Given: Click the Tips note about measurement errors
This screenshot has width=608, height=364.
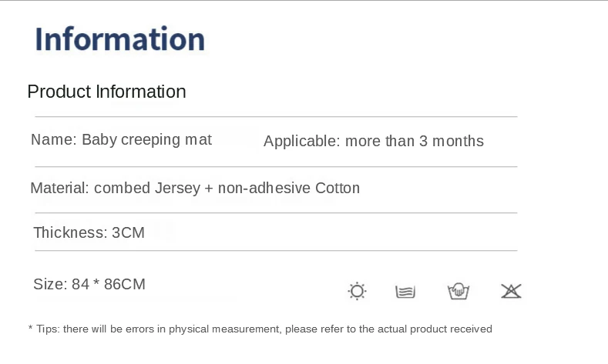Looking at the screenshot, I should pos(260,329).
